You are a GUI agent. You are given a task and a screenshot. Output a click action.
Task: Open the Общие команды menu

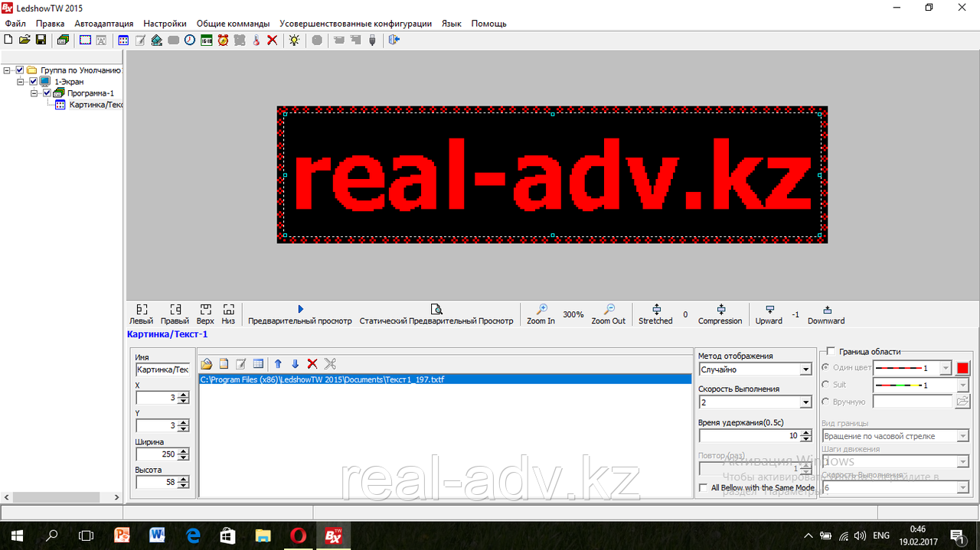coord(233,24)
